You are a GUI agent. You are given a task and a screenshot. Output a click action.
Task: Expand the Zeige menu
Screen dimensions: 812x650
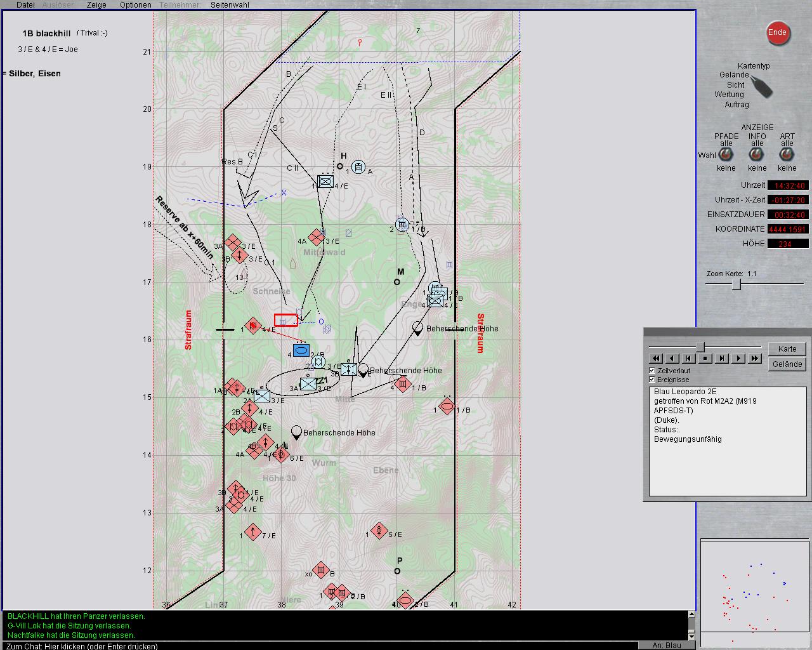tap(96, 4)
